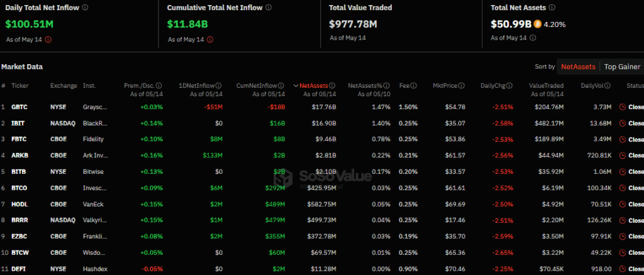Click the $133M ARKB net inflow cell
Screen dimensions: 644x275
(x=213, y=155)
